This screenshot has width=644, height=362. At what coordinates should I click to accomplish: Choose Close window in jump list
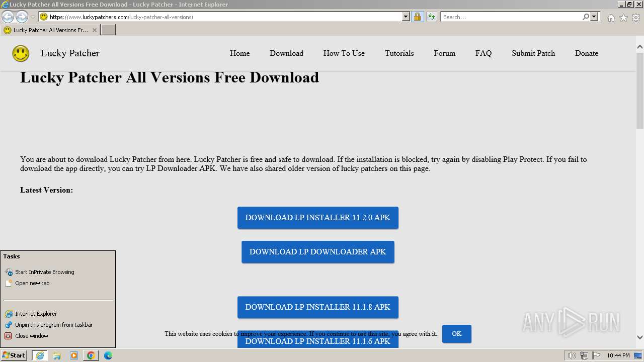click(32, 336)
